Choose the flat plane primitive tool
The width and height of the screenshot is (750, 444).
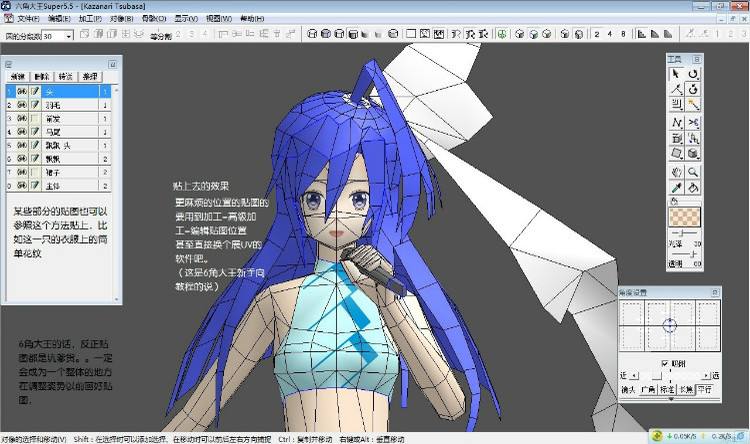click(x=676, y=154)
